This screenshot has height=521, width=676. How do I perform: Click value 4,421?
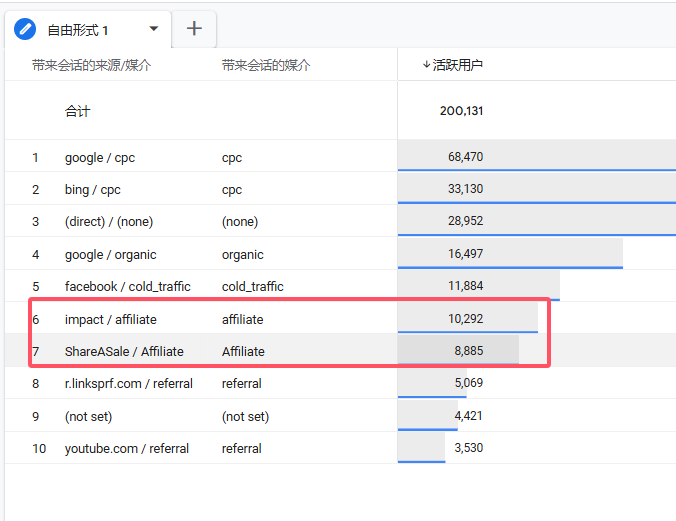[x=469, y=416]
